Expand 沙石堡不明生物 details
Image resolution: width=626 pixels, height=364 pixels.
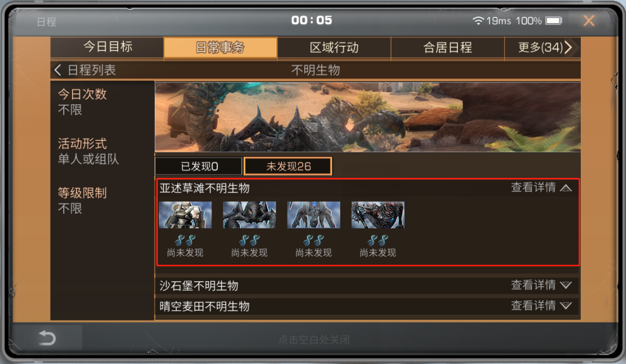coord(541,285)
